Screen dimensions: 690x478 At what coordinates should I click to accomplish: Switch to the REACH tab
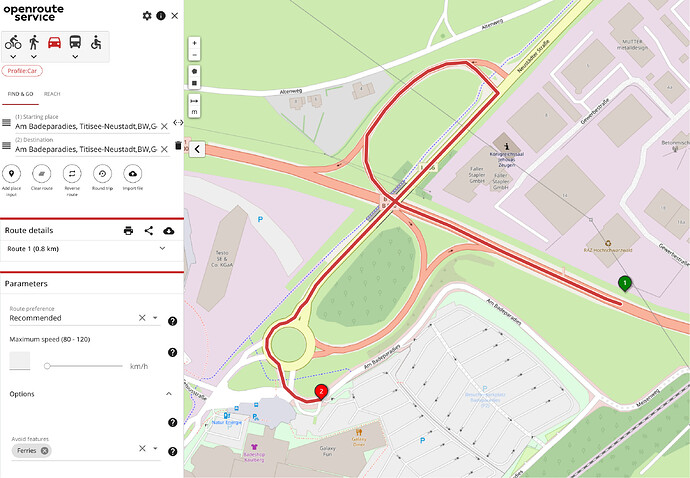(x=52, y=94)
